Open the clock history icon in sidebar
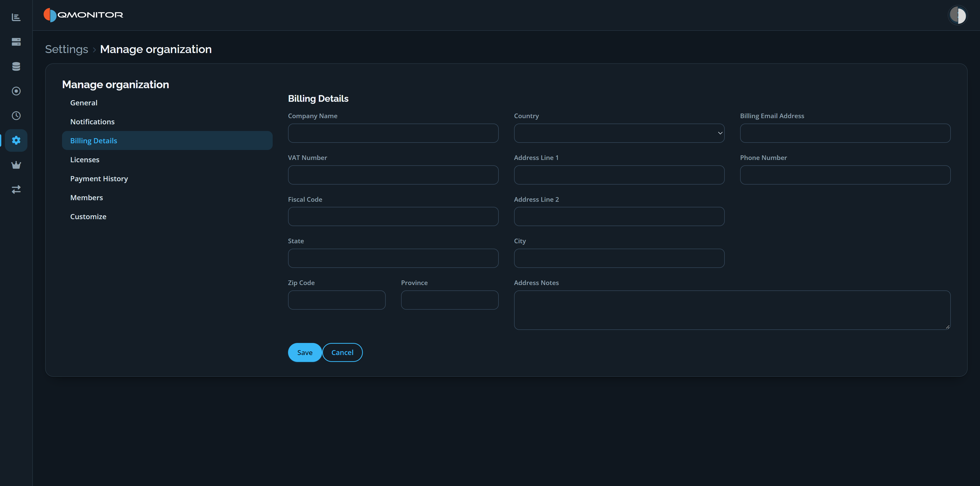This screenshot has height=486, width=980. click(16, 116)
